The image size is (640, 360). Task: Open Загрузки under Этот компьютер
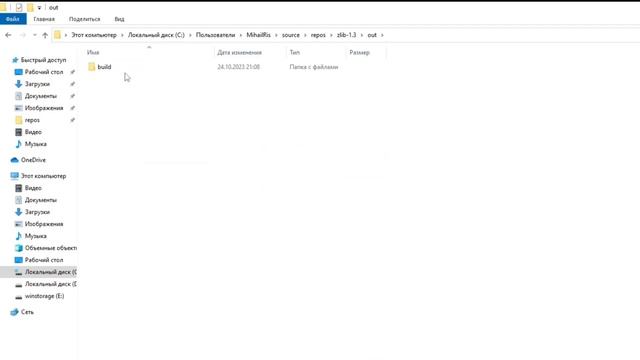click(x=37, y=212)
